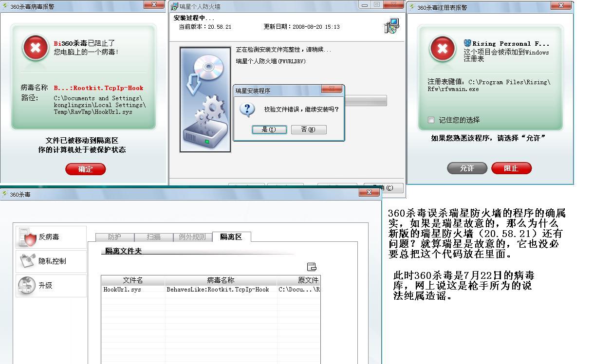The width and height of the screenshot is (593, 364).
Task: Click the 360杀毒 main window title icon
Action: 5,194
